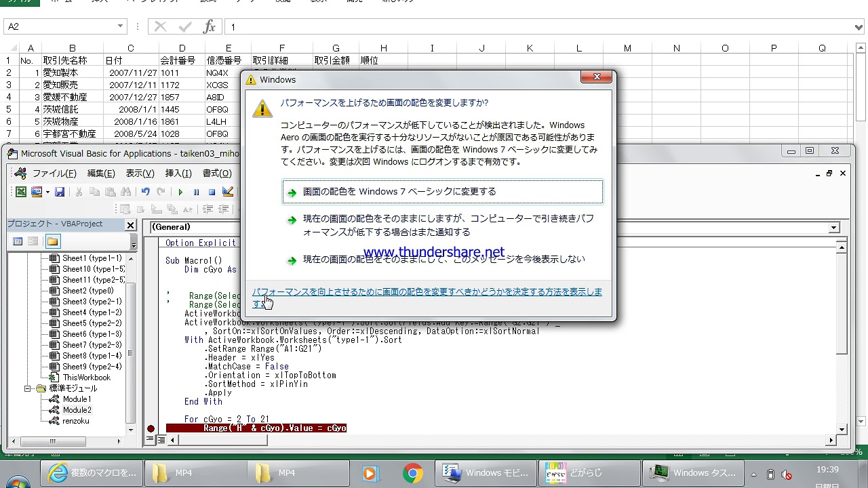Collapse the 標準モジュール folder node
Screen dimensions: 868x488
28,388
